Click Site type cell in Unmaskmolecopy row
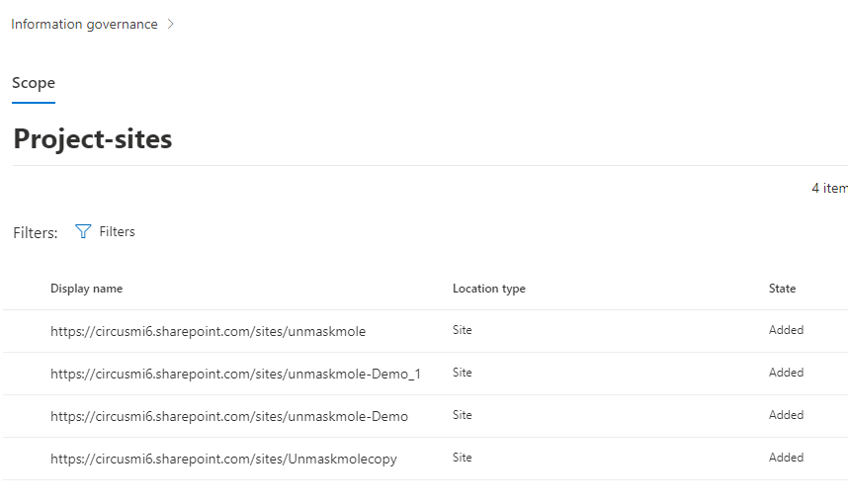The height and width of the screenshot is (504, 848). (x=463, y=458)
